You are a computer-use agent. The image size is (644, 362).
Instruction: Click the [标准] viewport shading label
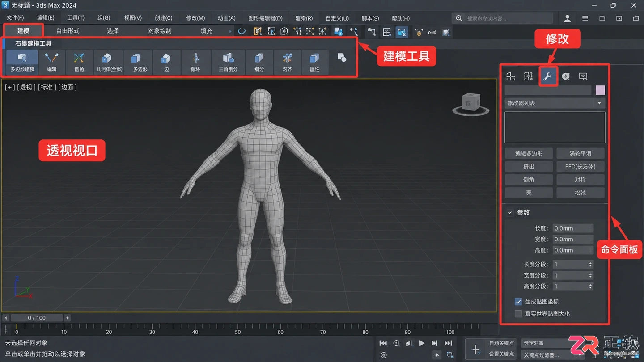pyautogui.click(x=47, y=87)
